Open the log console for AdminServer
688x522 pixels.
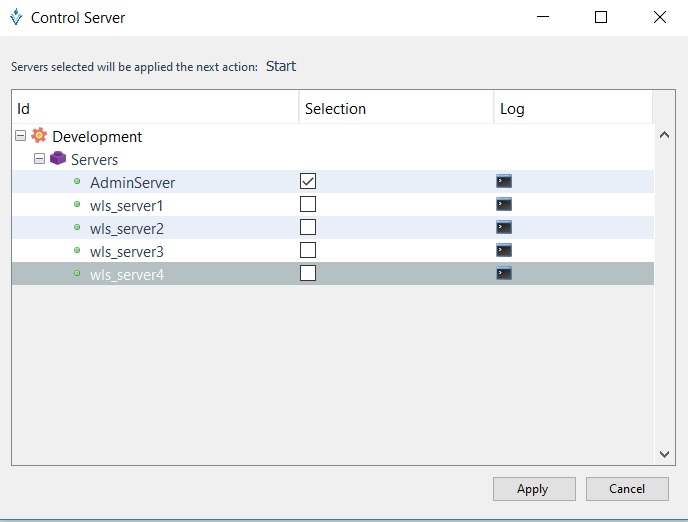pos(504,182)
